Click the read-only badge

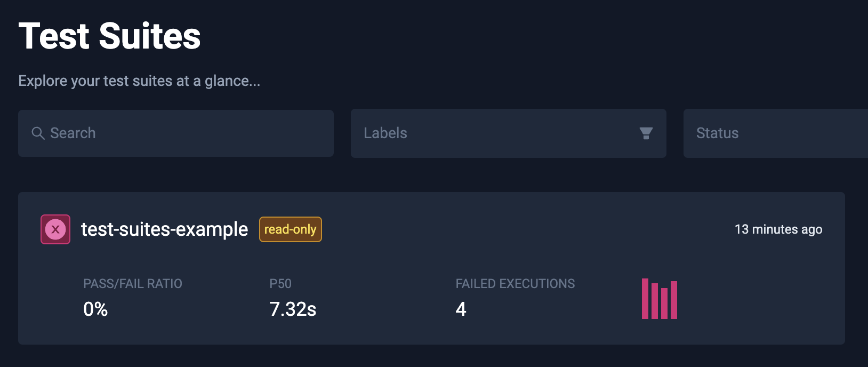[x=291, y=229]
